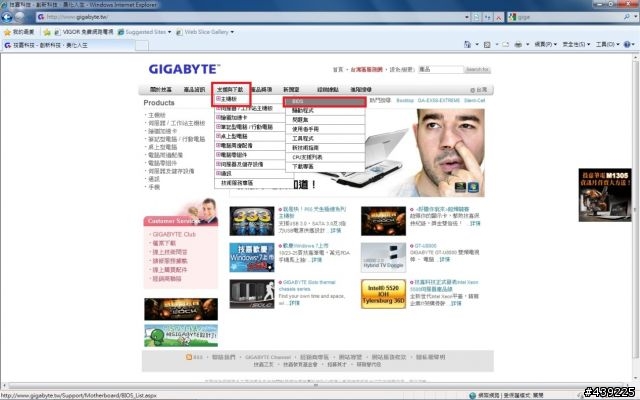Click the red Stop loading icon
Image resolution: width=640 pixels, height=400 pixels.
pyautogui.click(x=498, y=17)
